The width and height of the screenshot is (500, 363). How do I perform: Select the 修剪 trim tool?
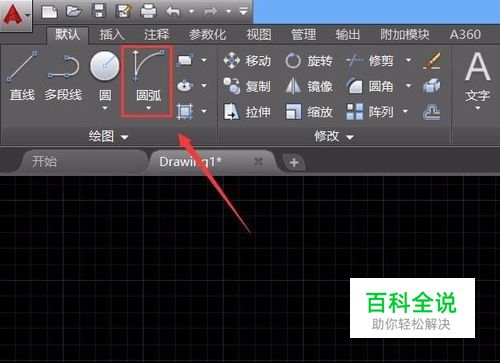[x=370, y=61]
